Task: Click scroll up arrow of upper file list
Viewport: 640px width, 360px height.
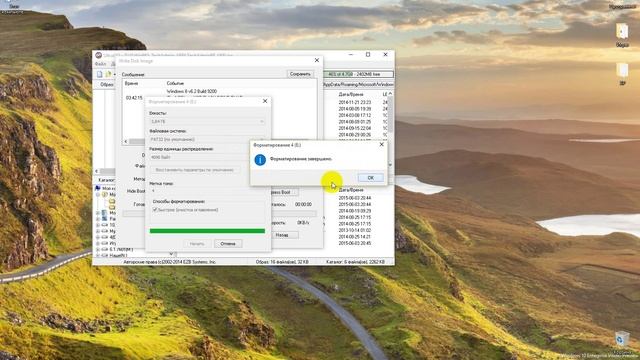Action: [391, 94]
